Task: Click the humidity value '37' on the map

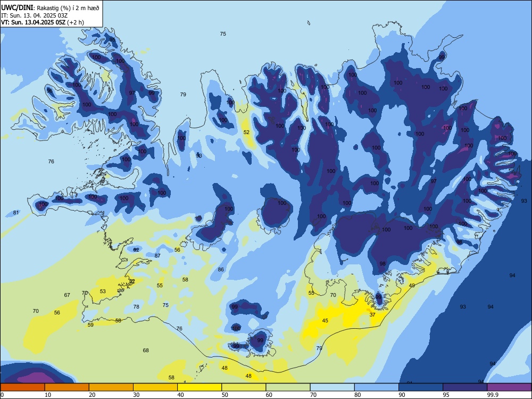Action: (x=372, y=314)
